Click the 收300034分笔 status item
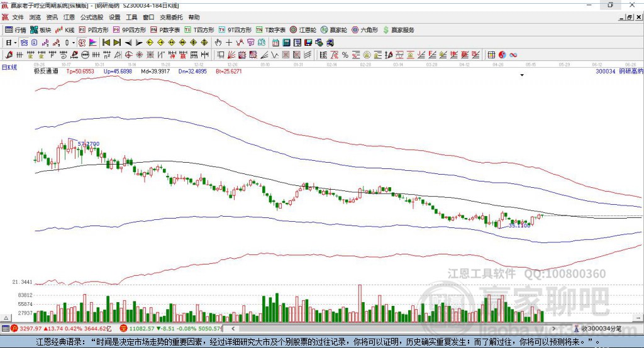This screenshot has width=644, height=348. click(x=597, y=329)
